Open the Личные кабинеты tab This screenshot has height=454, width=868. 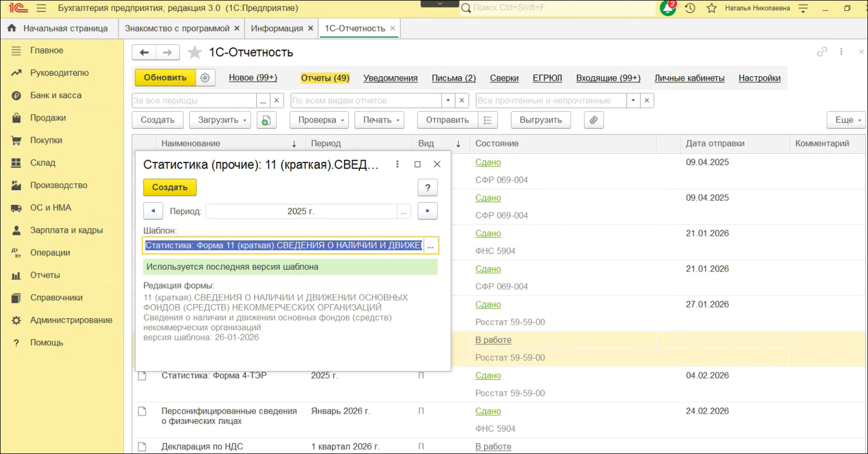[x=690, y=78]
